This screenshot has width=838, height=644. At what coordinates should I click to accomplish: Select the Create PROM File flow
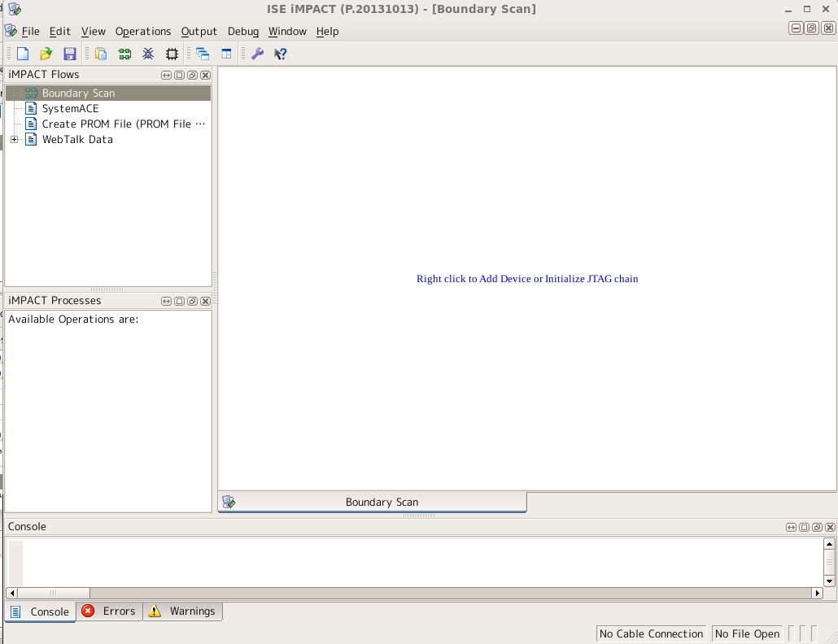point(123,124)
